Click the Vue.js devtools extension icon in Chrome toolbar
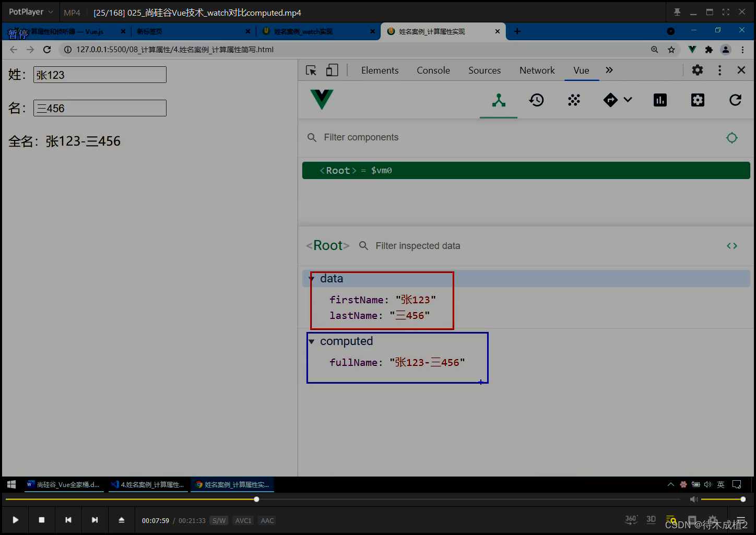 click(x=692, y=50)
